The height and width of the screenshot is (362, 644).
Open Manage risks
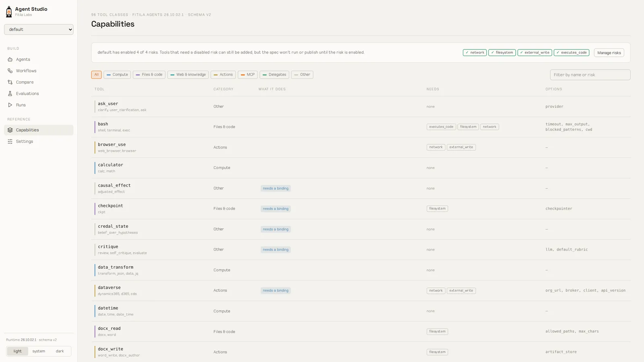click(609, 53)
